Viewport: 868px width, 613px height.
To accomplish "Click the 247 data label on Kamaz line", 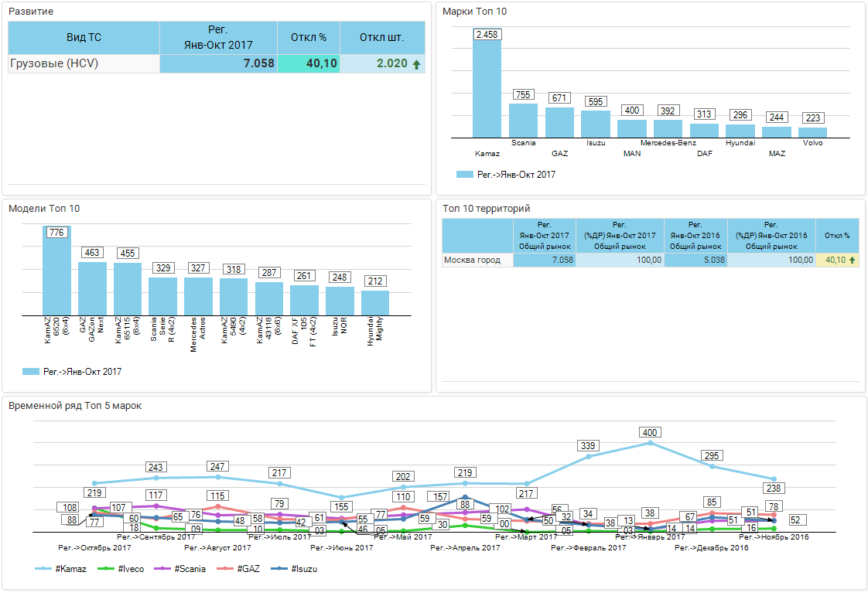I will (217, 466).
